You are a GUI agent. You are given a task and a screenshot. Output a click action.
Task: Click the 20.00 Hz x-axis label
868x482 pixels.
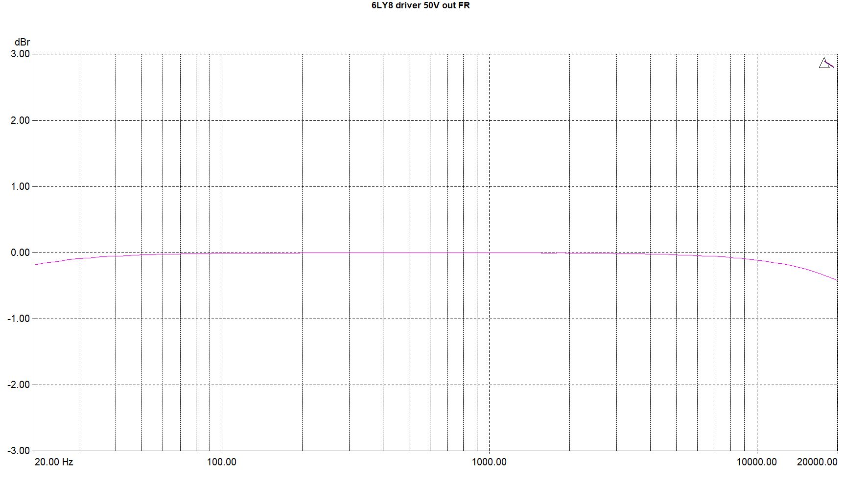coord(54,462)
